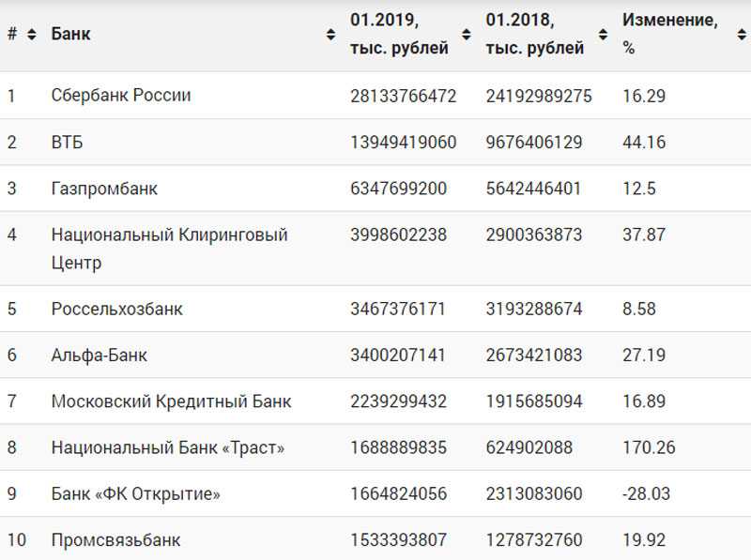Sort by 01.2018 column arrows

603,35
